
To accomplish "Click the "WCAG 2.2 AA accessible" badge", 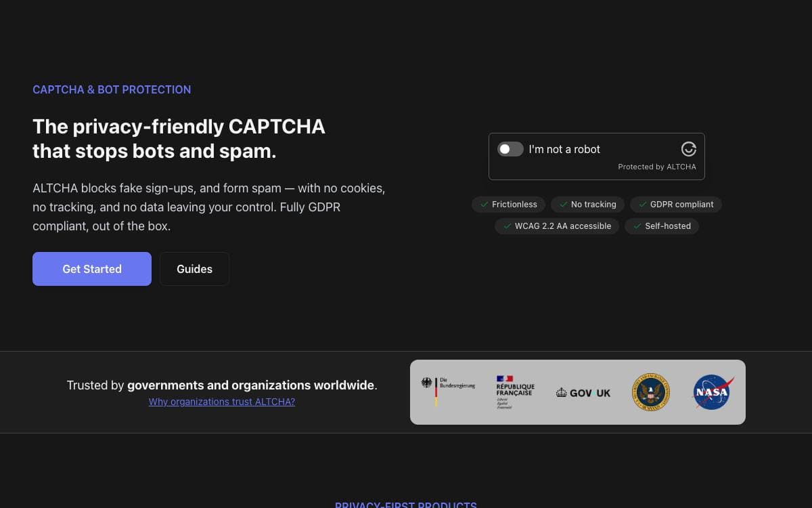I will (x=557, y=226).
